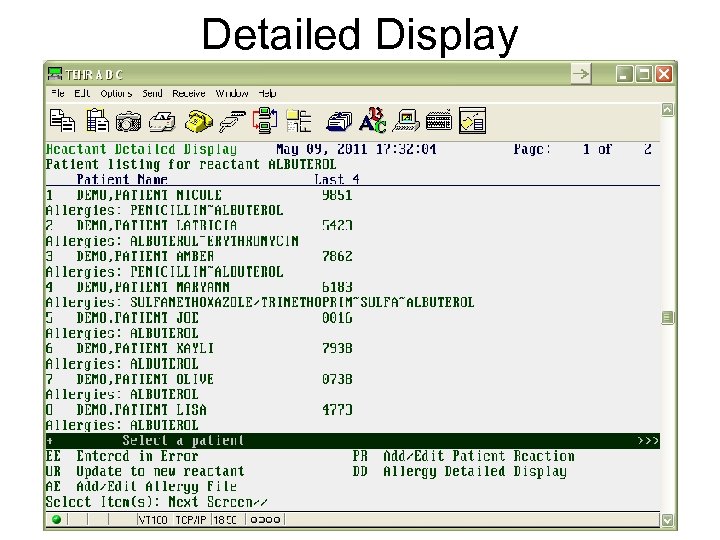The height and width of the screenshot is (540, 720).
Task: Click the scroll up arrow
Action: 667,109
